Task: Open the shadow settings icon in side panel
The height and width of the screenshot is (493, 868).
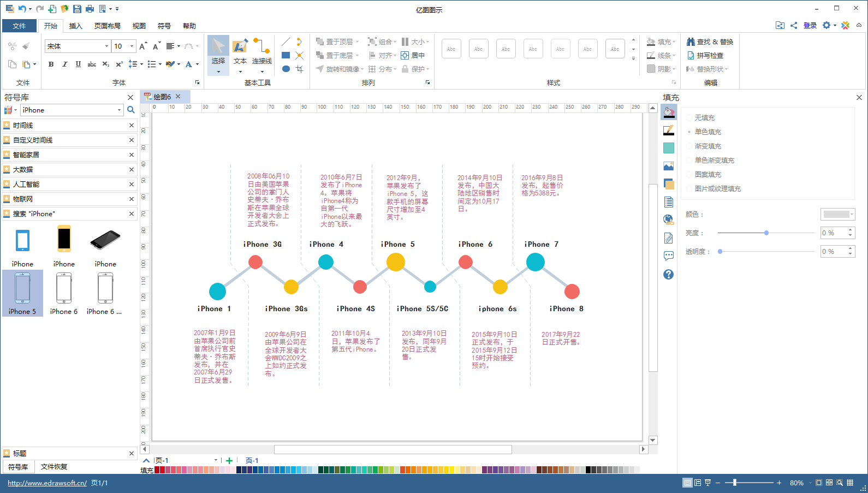Action: pos(669,184)
